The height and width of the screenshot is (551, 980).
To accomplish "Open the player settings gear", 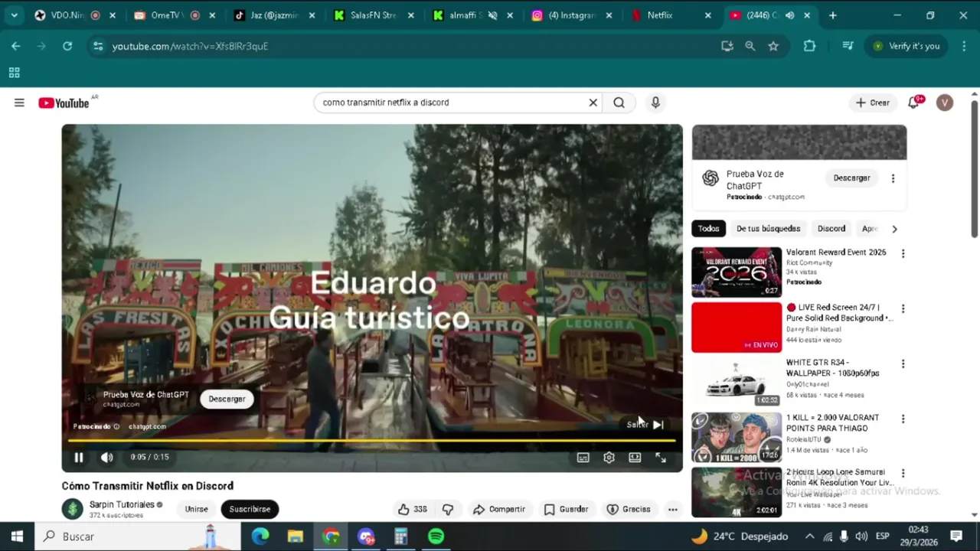I will tap(609, 458).
